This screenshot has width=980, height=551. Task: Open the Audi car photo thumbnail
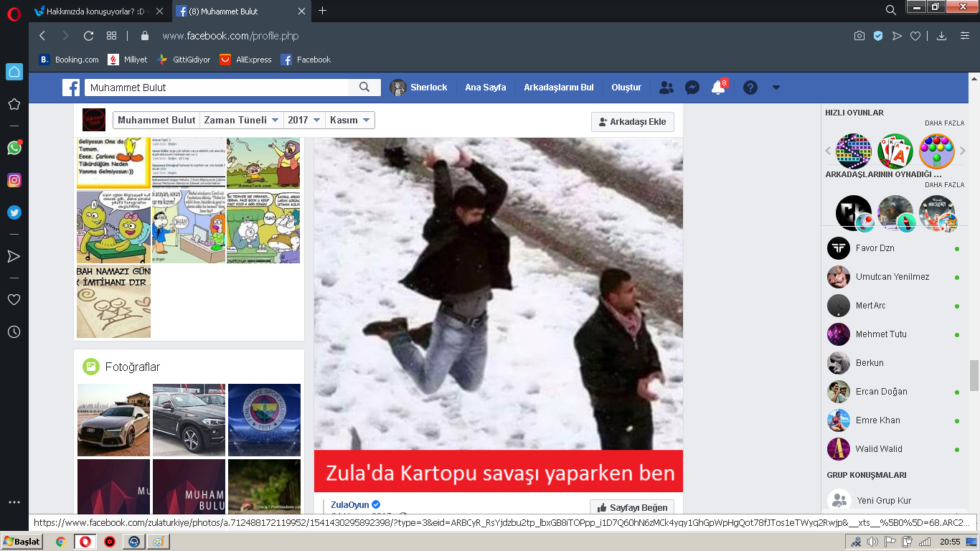(113, 420)
